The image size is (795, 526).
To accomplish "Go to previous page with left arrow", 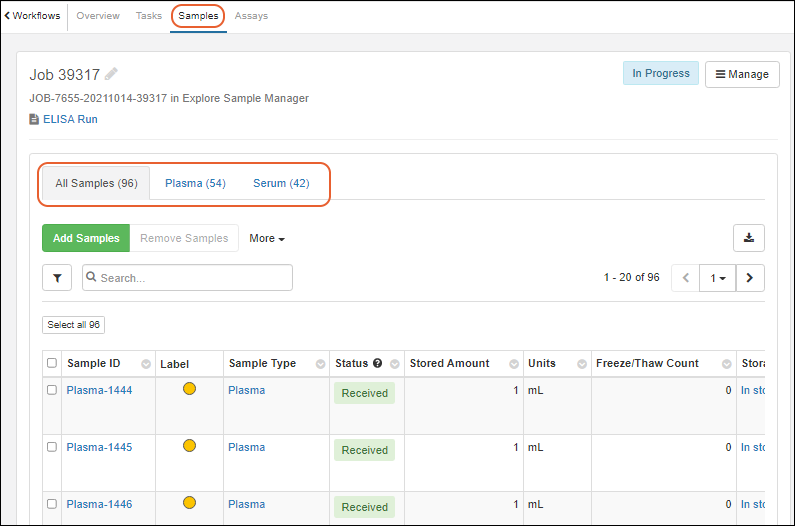I will click(686, 278).
